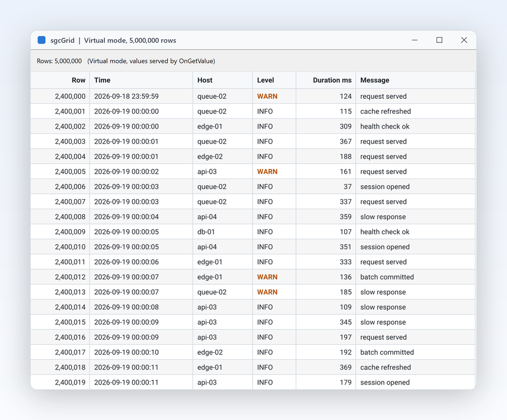Click duration value 185

coord(345,292)
